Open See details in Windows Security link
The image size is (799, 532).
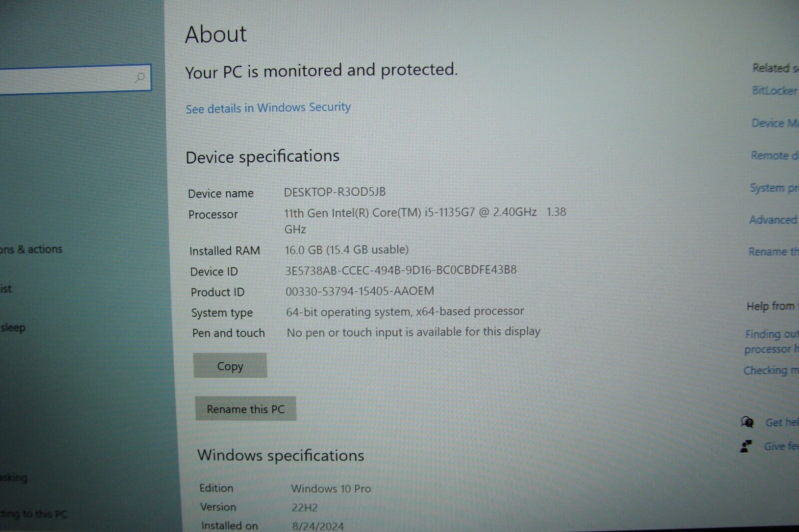pos(268,108)
